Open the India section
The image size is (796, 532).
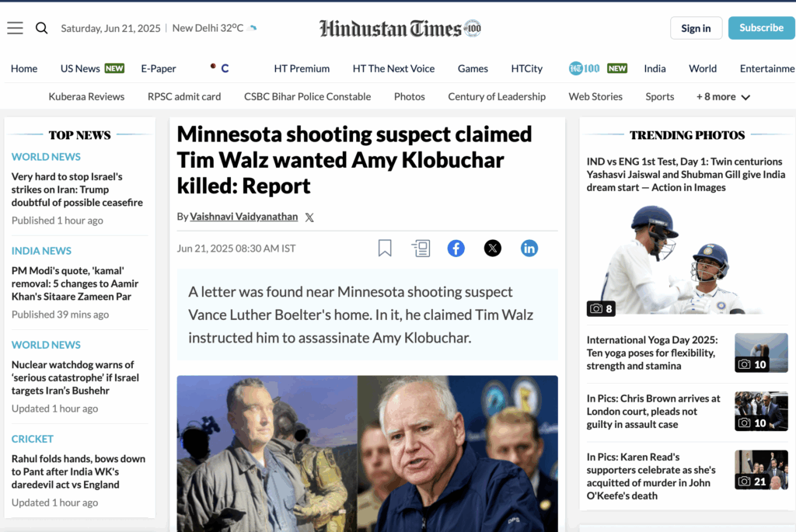[x=655, y=68]
